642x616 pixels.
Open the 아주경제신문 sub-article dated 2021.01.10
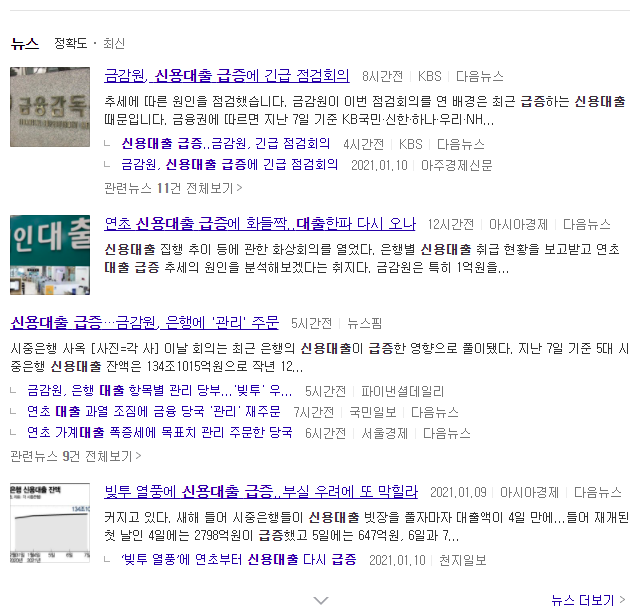point(230,165)
